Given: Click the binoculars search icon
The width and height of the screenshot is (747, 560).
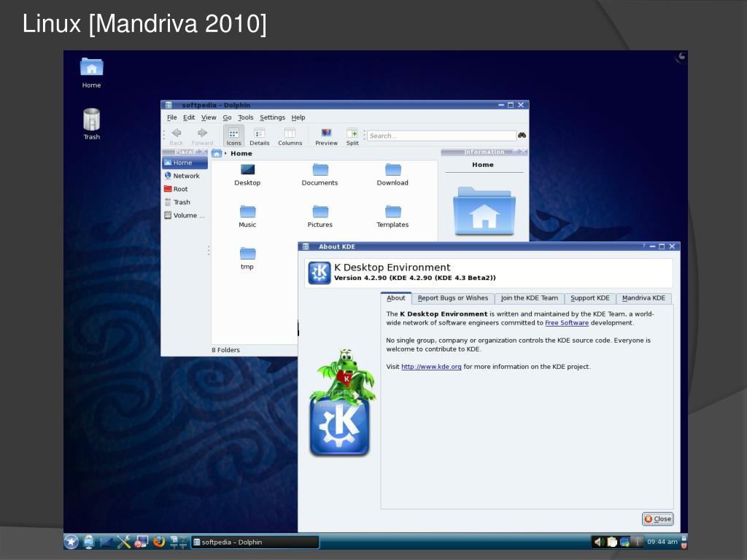Looking at the screenshot, I should [x=522, y=135].
